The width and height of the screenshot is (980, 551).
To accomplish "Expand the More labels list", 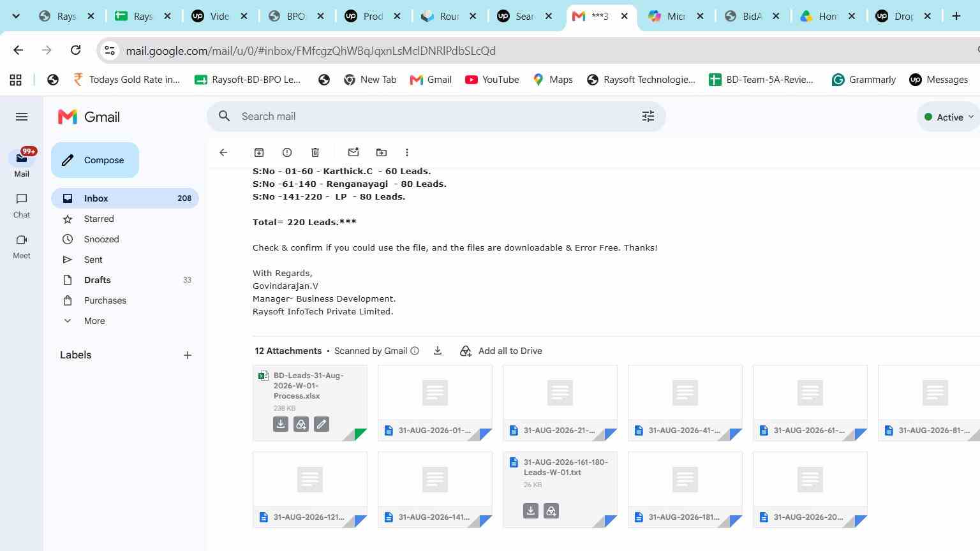I will (94, 321).
